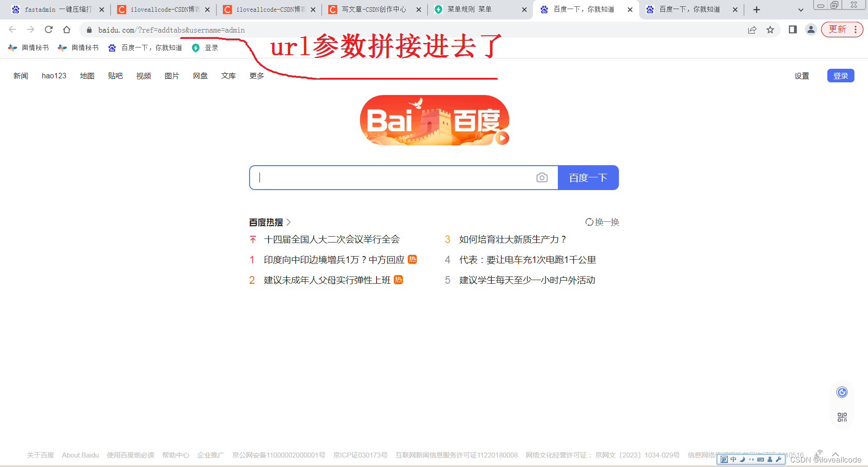
Task: Open the 京ICP证030173号 footer link
Action: 360,455
